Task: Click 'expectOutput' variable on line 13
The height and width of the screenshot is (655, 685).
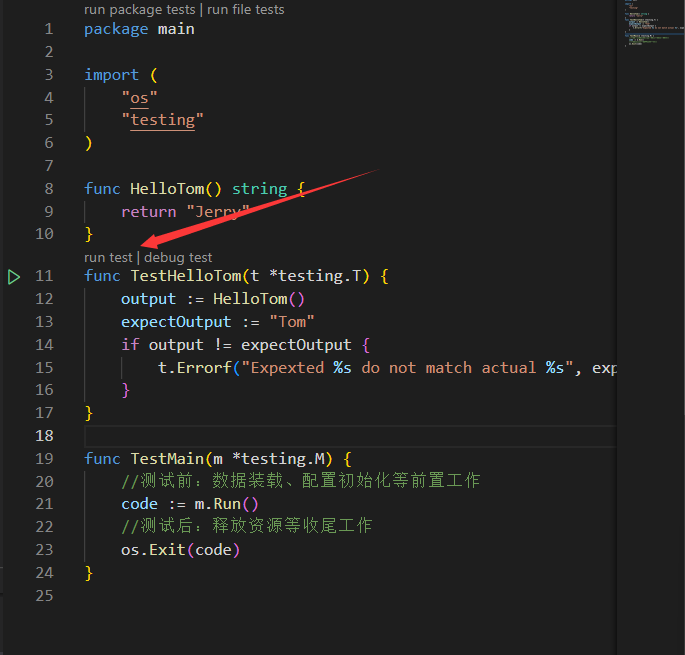Action: point(176,322)
